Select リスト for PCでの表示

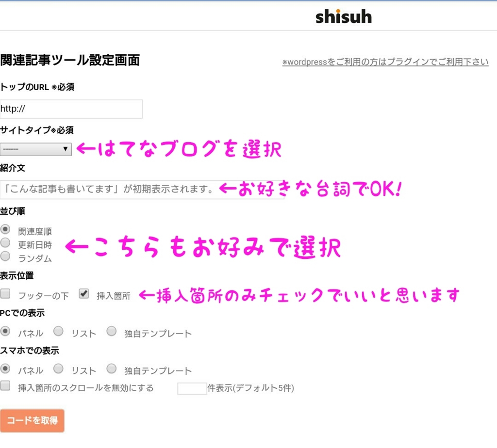coord(58,331)
